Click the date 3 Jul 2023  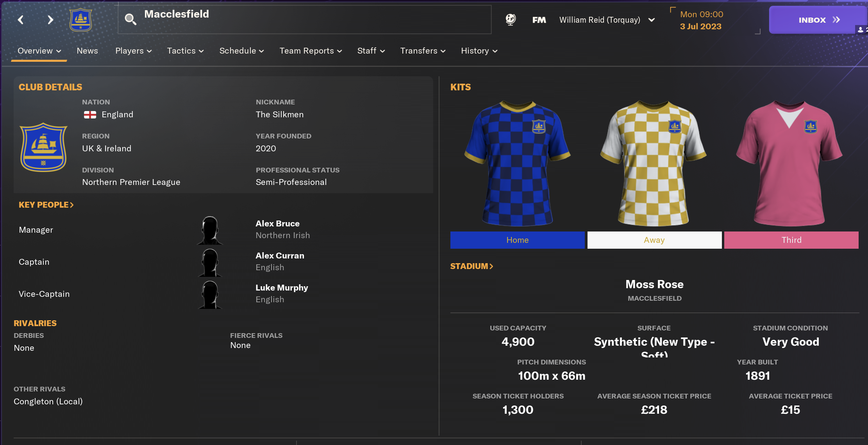[701, 27]
